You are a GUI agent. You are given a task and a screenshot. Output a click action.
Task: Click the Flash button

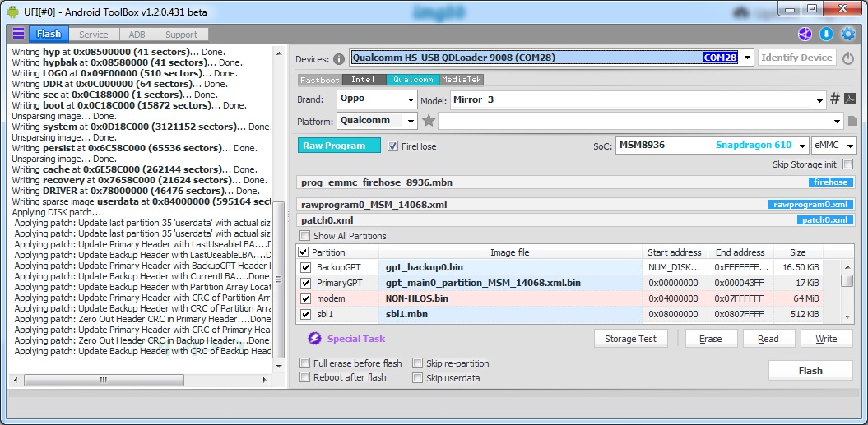click(x=810, y=370)
